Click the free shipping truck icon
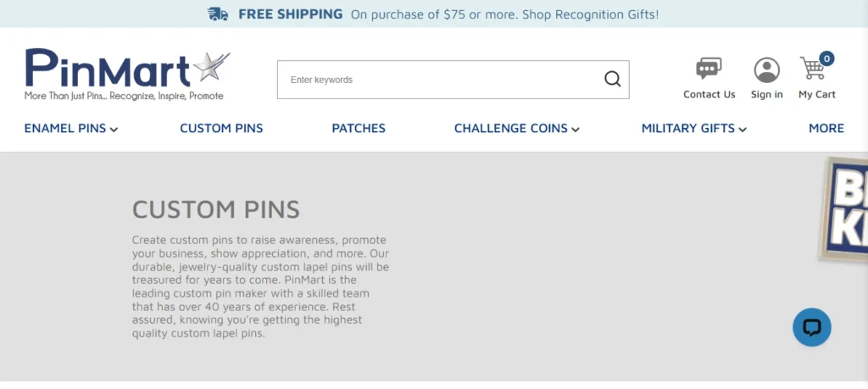This screenshot has width=868, height=389. click(218, 14)
